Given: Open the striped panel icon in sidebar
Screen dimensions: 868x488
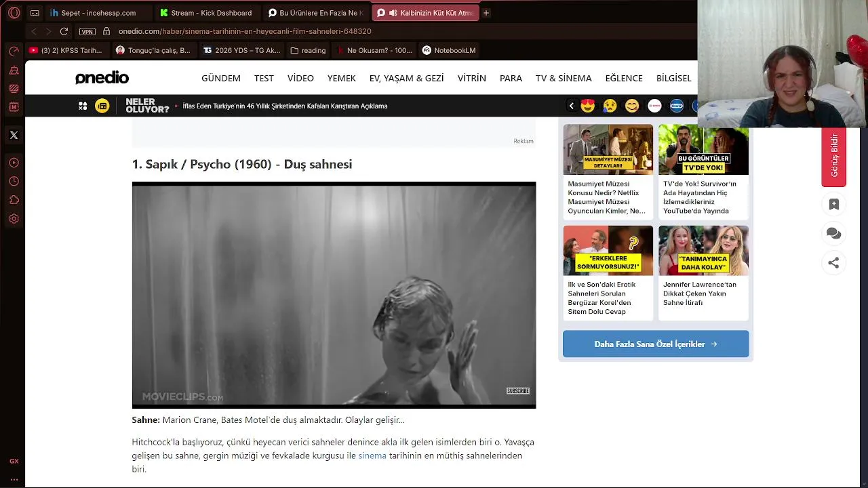Looking at the screenshot, I should [x=14, y=88].
